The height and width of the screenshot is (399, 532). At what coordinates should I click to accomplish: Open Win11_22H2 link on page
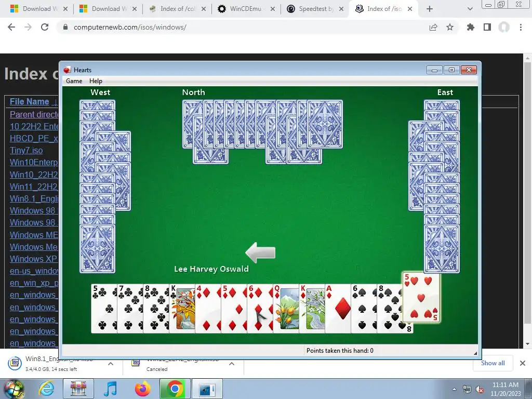(34, 187)
